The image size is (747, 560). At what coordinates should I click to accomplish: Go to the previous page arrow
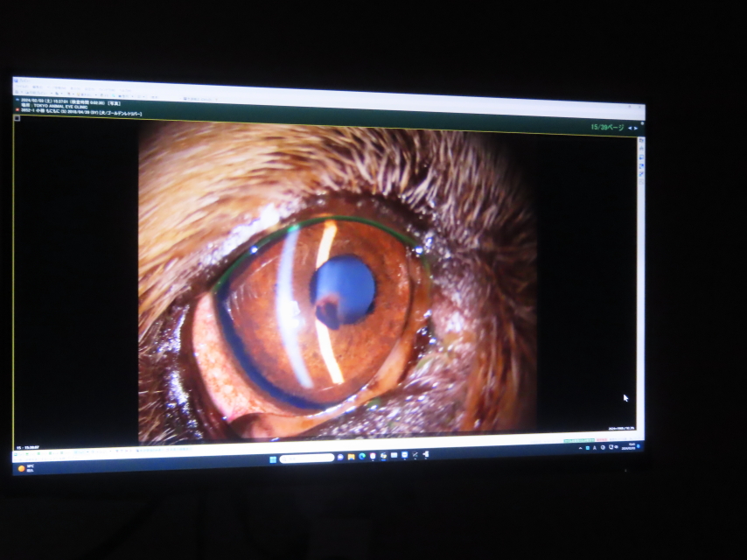[630, 129]
